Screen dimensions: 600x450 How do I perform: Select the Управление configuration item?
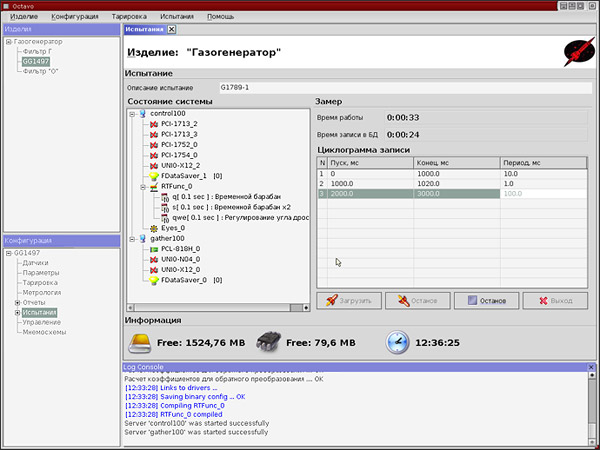click(x=42, y=323)
